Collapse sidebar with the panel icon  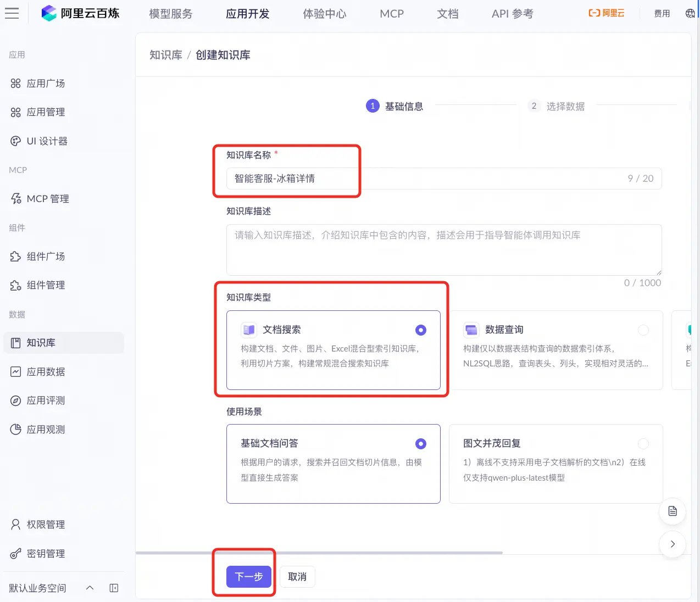[114, 588]
